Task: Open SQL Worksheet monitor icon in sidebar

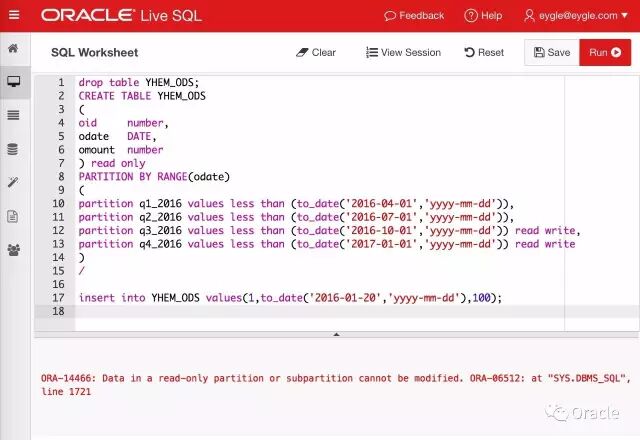Action: point(13,81)
